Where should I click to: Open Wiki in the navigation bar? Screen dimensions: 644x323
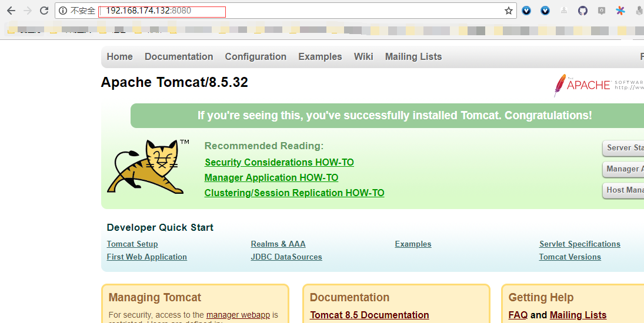pyautogui.click(x=363, y=56)
